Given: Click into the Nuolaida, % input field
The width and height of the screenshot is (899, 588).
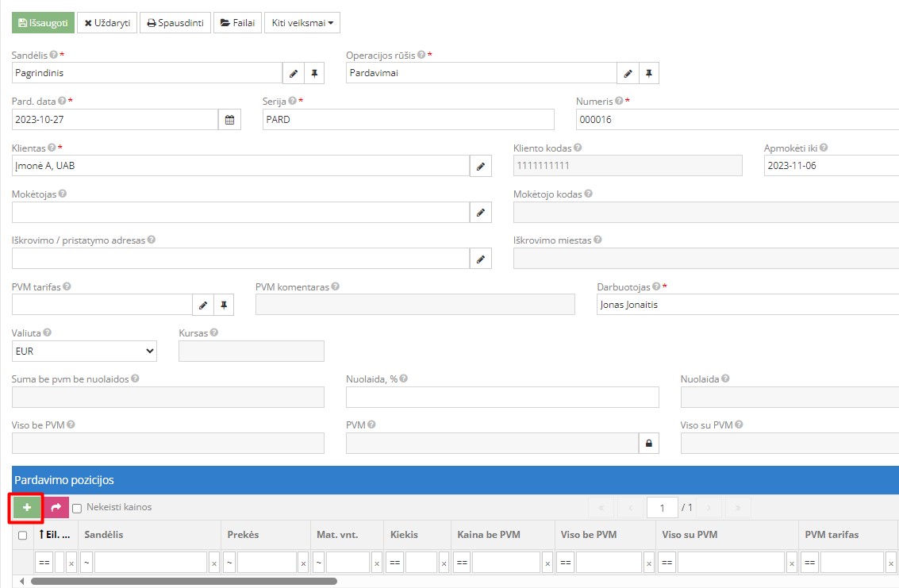Looking at the screenshot, I should click(501, 397).
